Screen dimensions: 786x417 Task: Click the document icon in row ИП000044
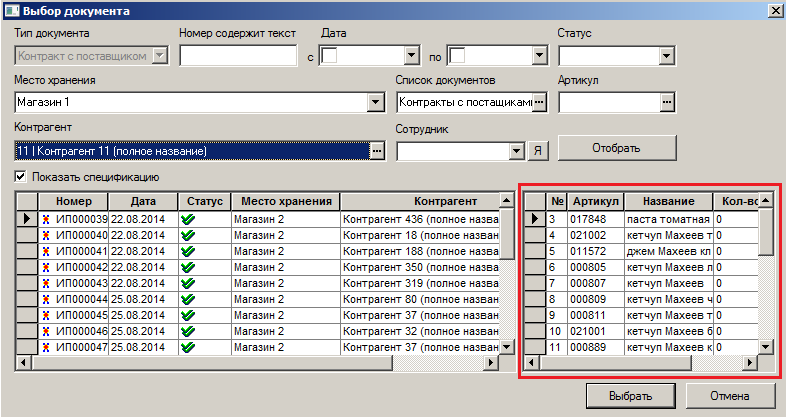tap(46, 299)
